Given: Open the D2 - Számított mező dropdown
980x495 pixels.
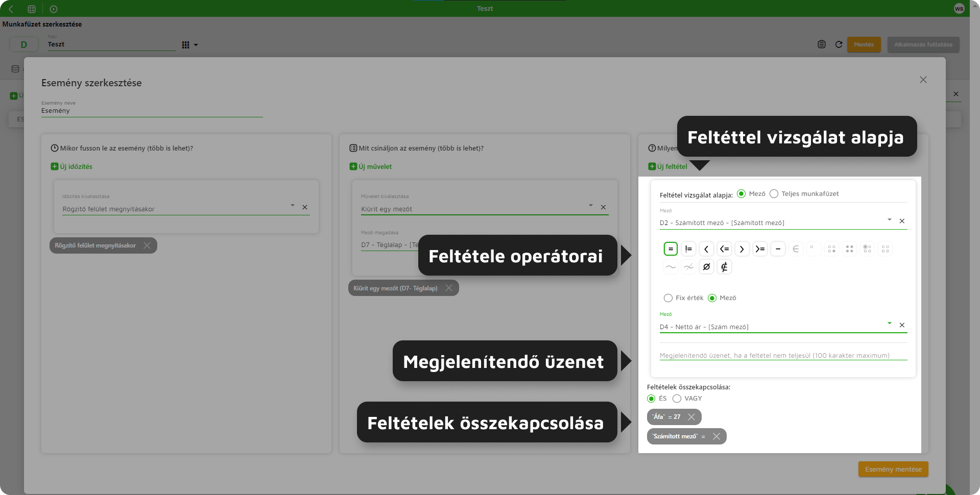Looking at the screenshot, I should tap(889, 219).
